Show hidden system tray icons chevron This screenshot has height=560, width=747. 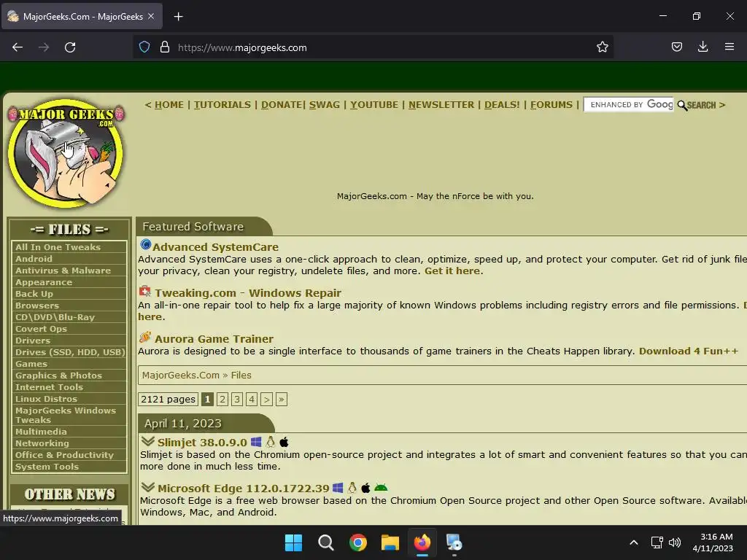point(634,542)
